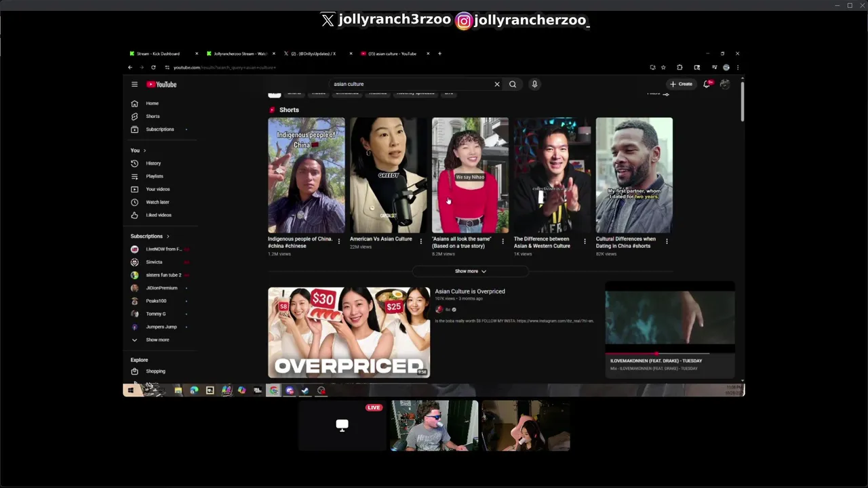This screenshot has width=868, height=488.
Task: Open options for Cultural Differences when Dating short
Action: [667, 241]
